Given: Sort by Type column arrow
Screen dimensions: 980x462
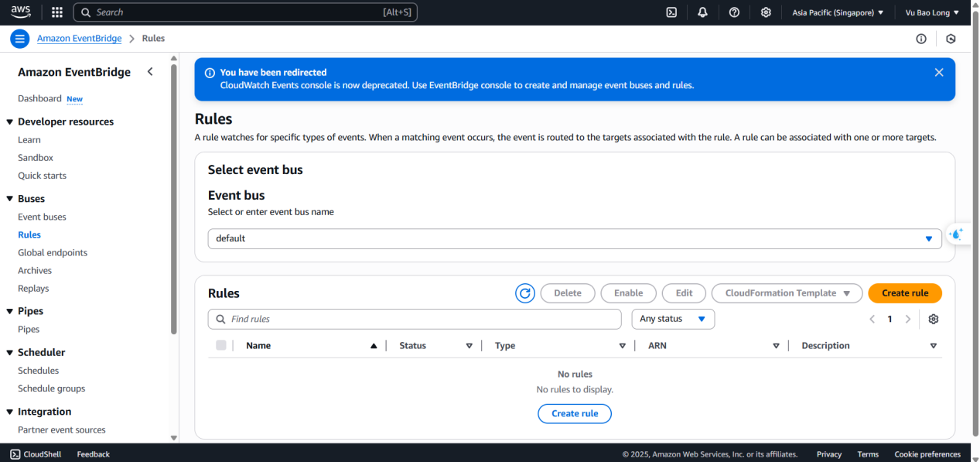Looking at the screenshot, I should pos(623,346).
